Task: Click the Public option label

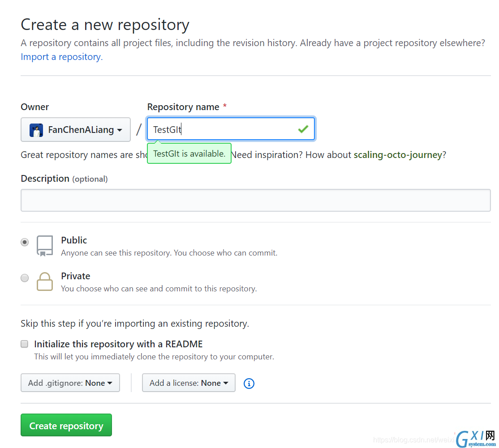Action: coord(74,240)
